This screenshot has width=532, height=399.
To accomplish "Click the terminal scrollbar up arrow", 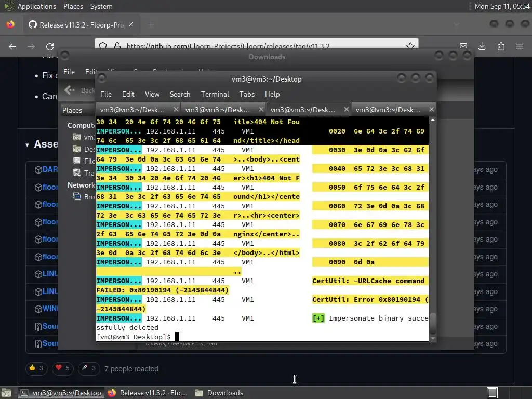I will click(x=433, y=120).
